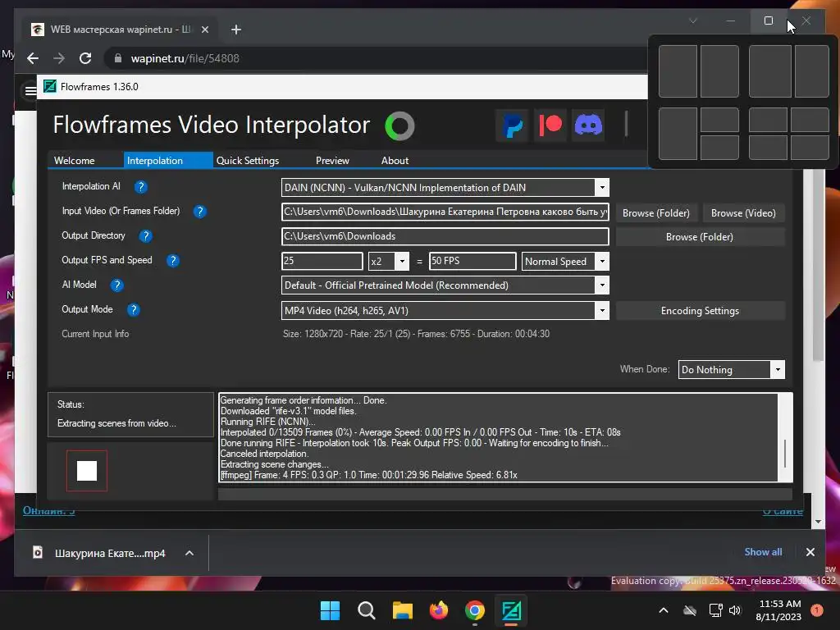Open the volume control in system tray
The height and width of the screenshot is (630, 840).
(735, 610)
